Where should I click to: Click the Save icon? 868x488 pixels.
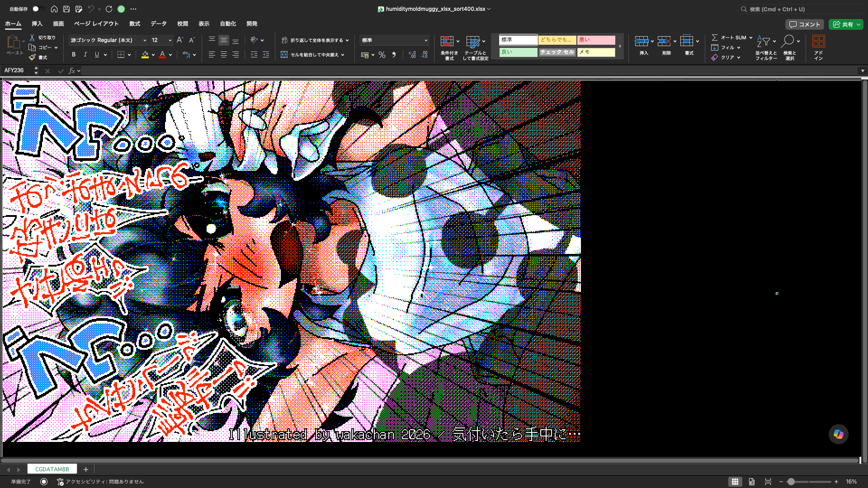(66, 9)
